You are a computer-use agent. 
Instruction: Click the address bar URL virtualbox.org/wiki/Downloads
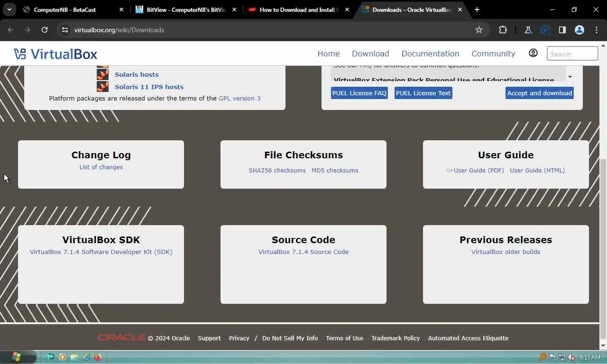(x=119, y=30)
